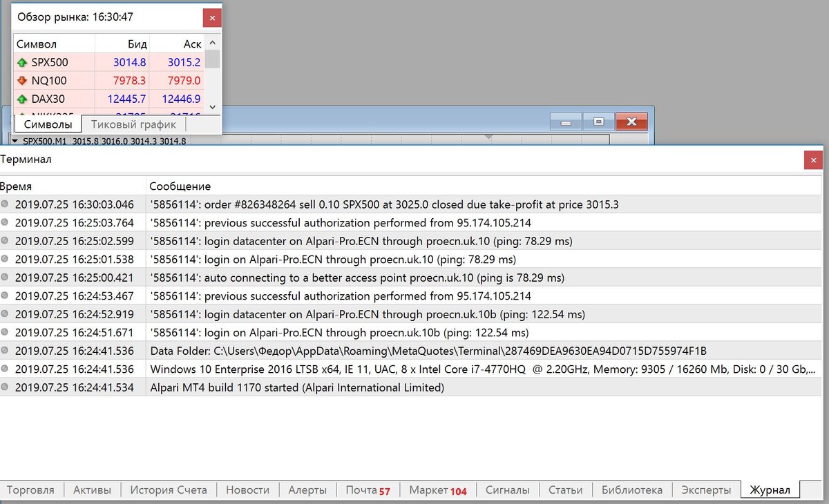Click the journal icon for the Alpari MT4 build started entry
This screenshot has height=504, width=829.
[5, 387]
